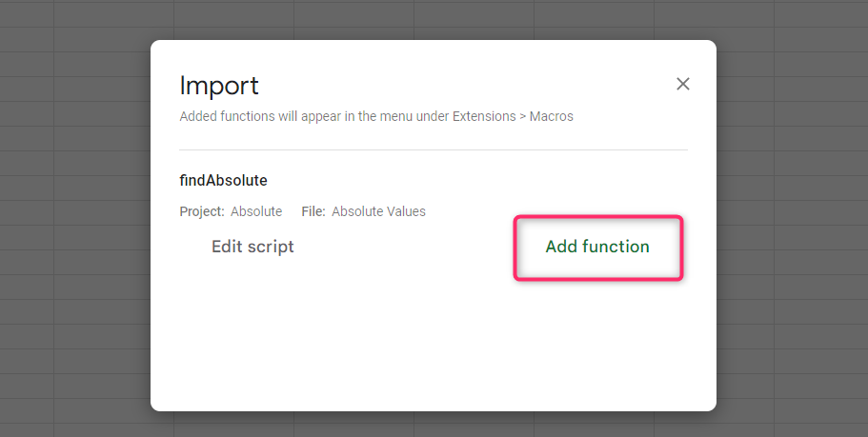Click the Import dialog heading
The width and height of the screenshot is (868, 437).
coord(219,86)
